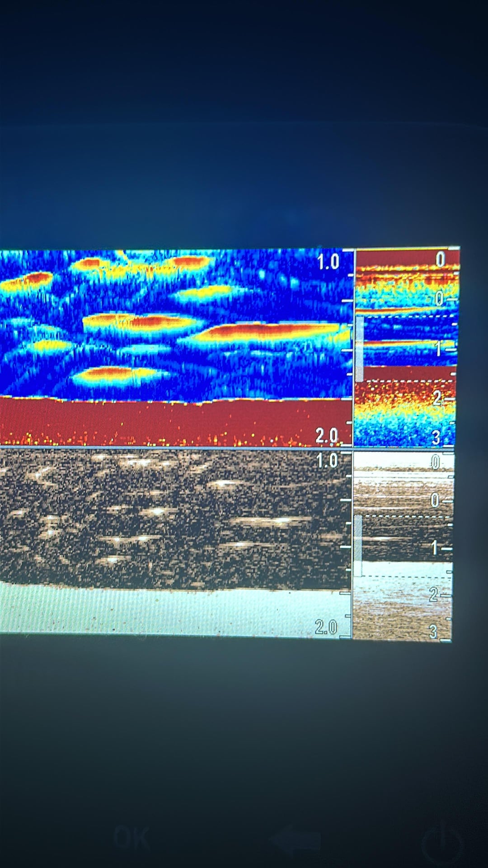
Task: Select the 2.0 depth label on the color zoom view
Action: [x=327, y=435]
